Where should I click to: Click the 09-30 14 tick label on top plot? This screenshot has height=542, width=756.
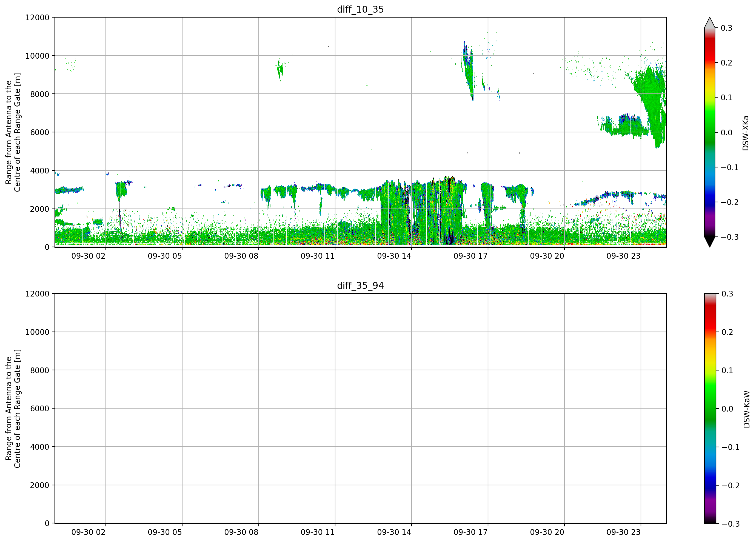point(394,256)
